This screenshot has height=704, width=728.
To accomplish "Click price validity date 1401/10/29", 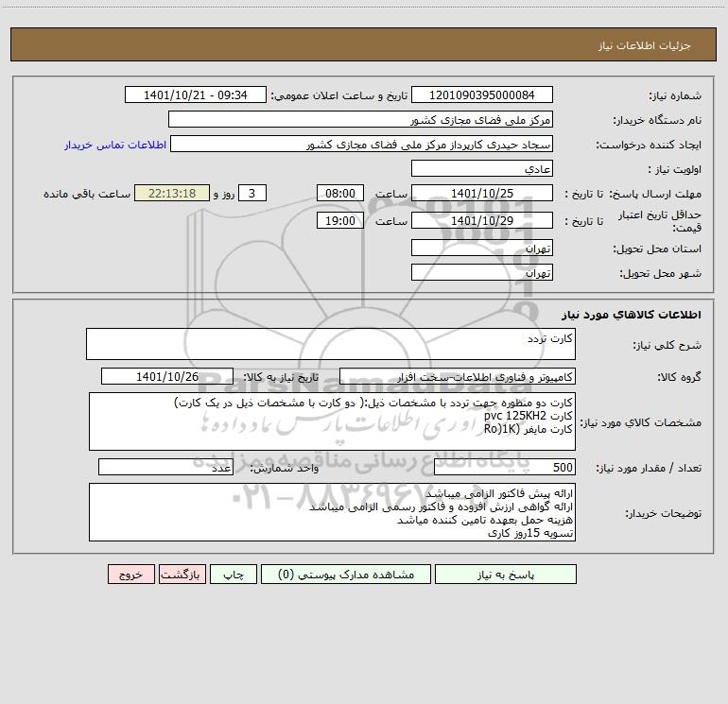I will coord(482,220).
